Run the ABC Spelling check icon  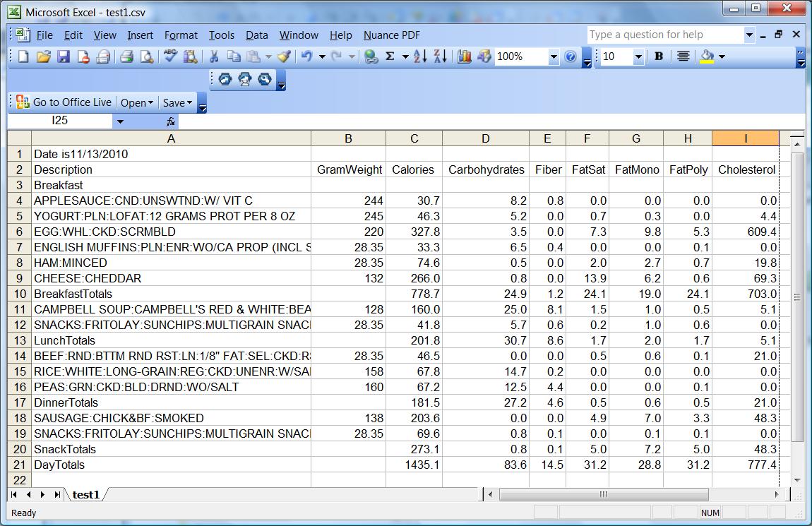click(x=170, y=56)
